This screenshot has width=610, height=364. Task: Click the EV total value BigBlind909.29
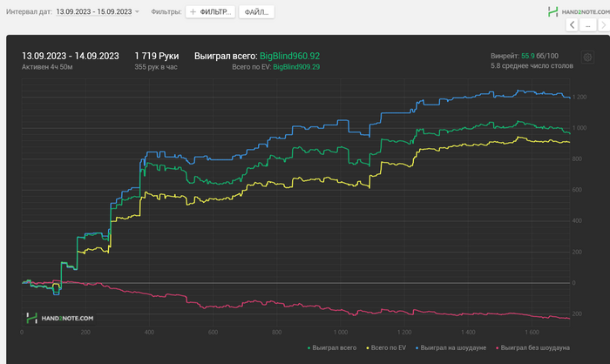pos(296,67)
